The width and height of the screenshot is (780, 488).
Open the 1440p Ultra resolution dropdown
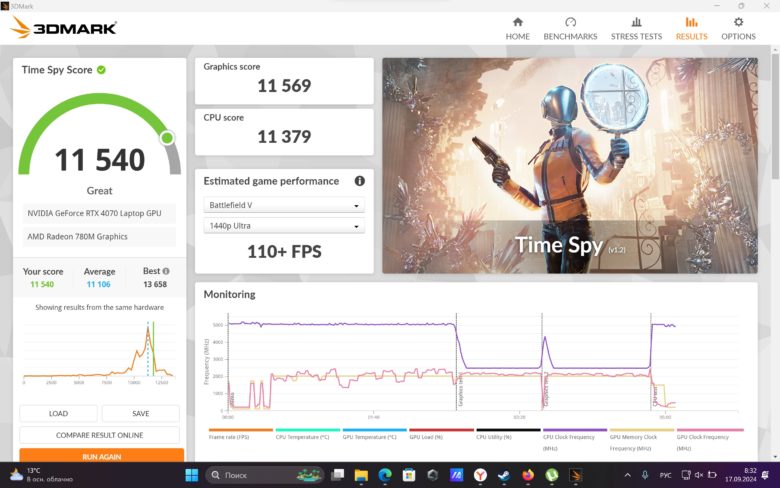284,226
